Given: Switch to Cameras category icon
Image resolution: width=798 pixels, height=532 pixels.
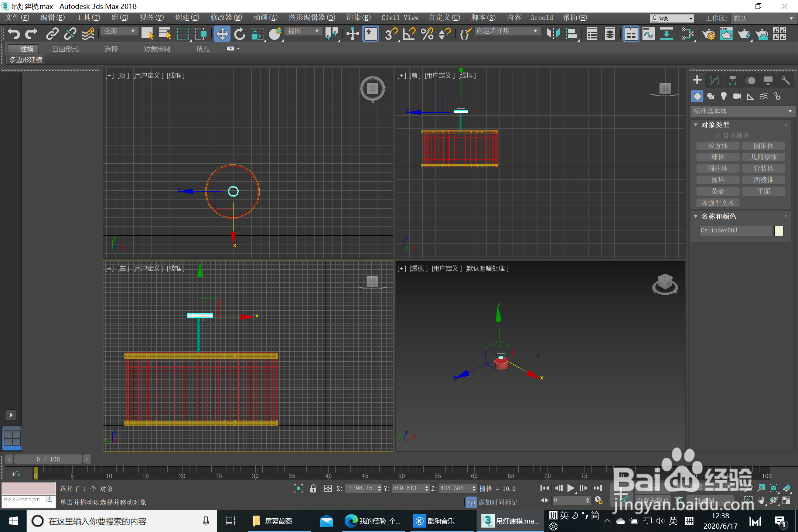Looking at the screenshot, I should click(737, 96).
